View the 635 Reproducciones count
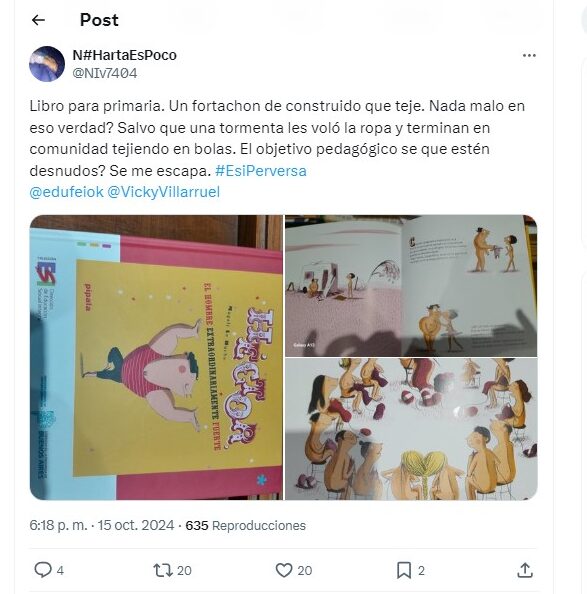 coord(245,525)
